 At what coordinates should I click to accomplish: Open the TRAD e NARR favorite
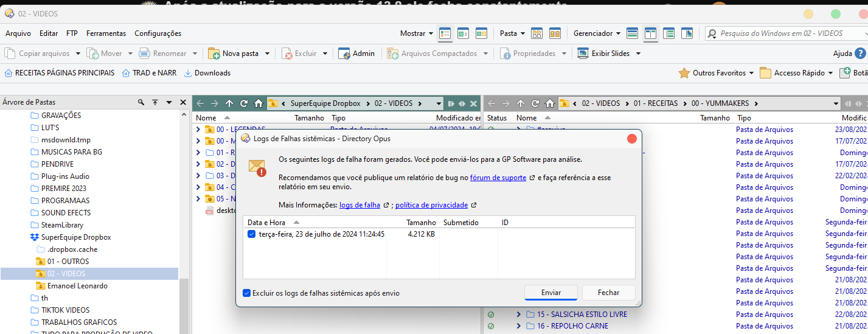[149, 73]
